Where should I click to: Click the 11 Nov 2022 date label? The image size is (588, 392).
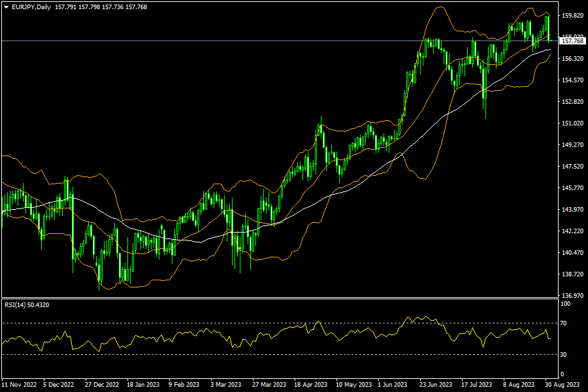(19, 385)
